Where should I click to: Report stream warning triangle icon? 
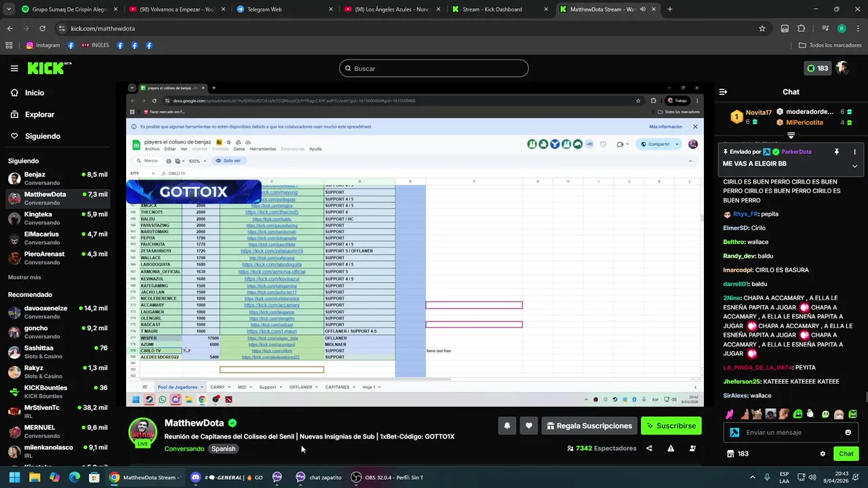tap(671, 449)
